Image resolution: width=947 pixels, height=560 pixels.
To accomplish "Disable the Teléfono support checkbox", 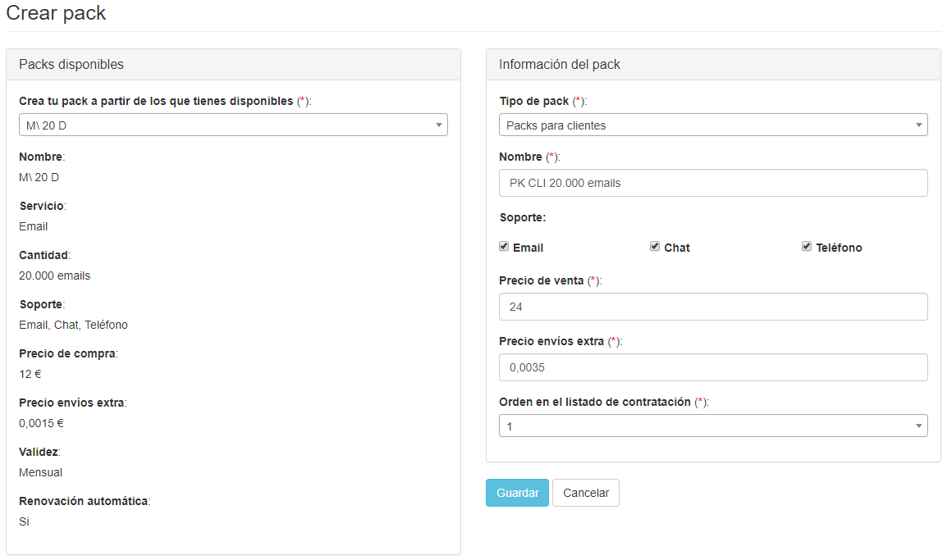I will click(x=807, y=247).
